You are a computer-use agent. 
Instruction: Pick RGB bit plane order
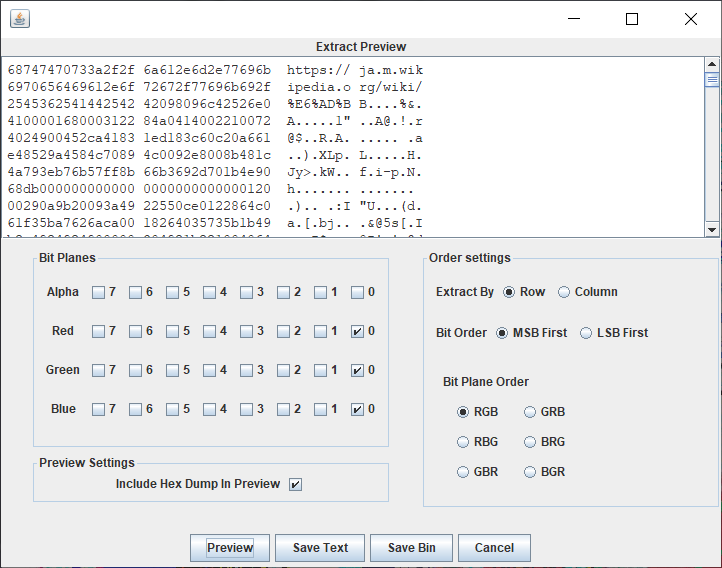(463, 412)
